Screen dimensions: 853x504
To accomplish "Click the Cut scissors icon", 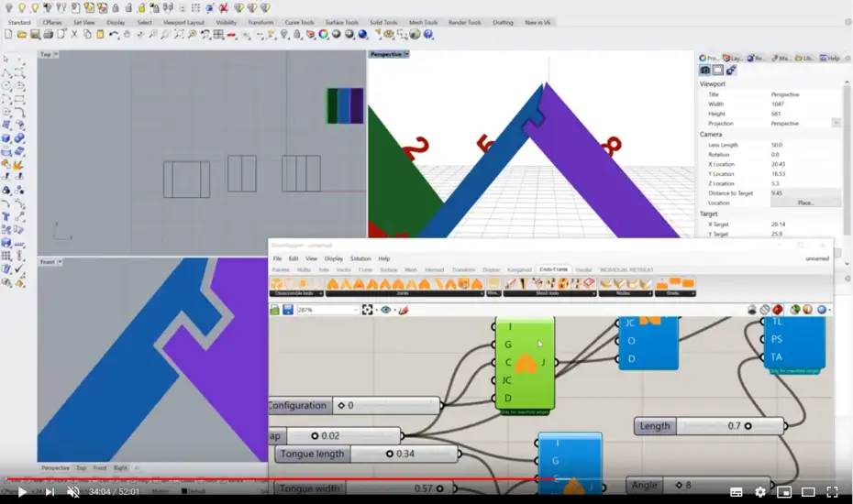I will [74, 34].
